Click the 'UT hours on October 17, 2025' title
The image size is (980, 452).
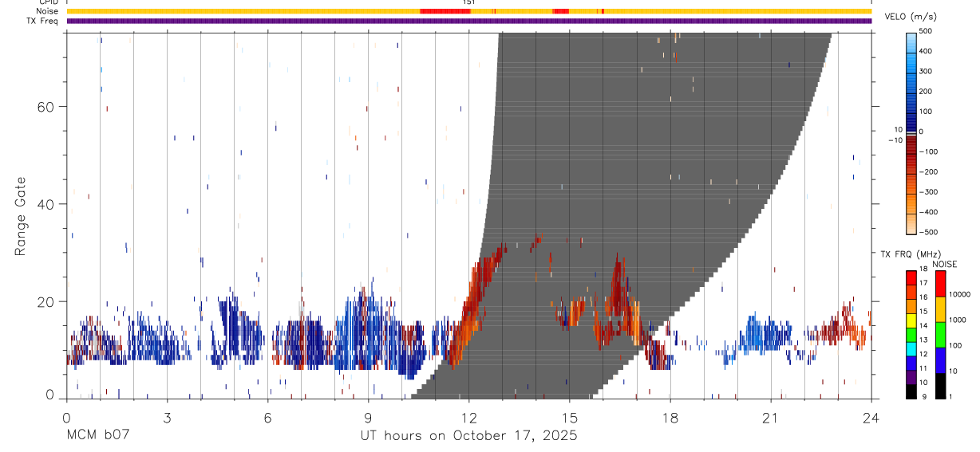coord(468,436)
